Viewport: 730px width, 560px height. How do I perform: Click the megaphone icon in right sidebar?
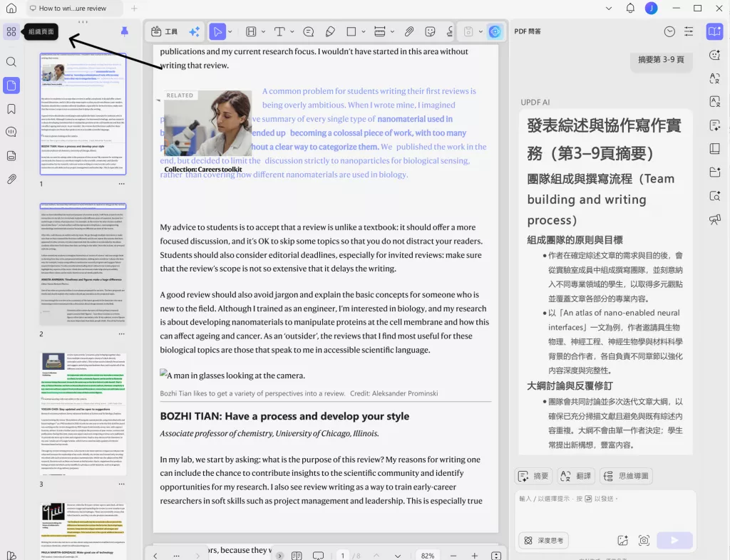click(x=714, y=219)
